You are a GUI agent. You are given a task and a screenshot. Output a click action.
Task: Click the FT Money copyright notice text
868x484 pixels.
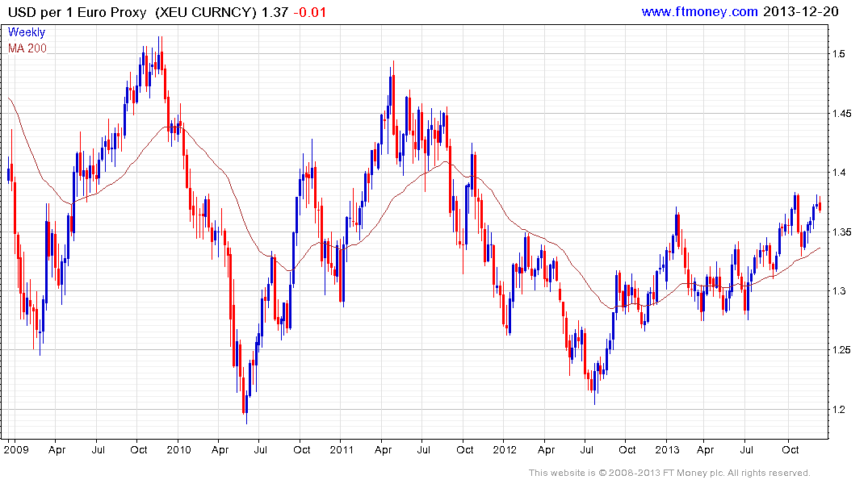[x=669, y=473]
